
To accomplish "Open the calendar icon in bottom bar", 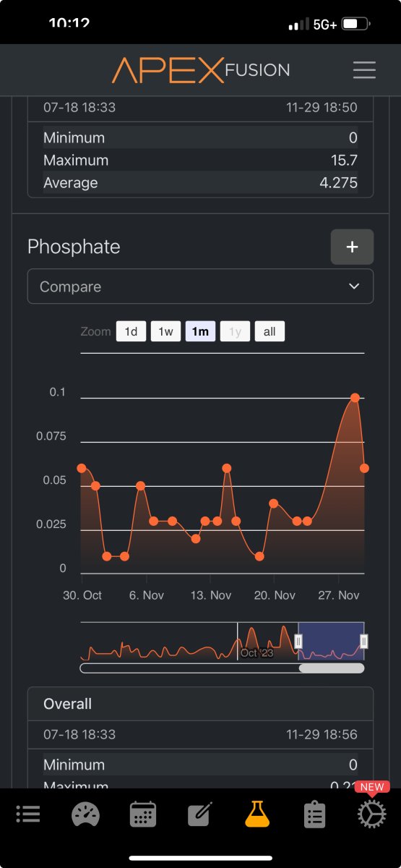I will click(143, 814).
